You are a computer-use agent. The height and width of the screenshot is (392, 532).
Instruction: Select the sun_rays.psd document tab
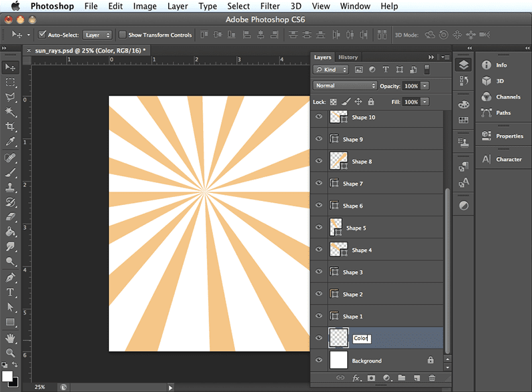(x=90, y=51)
